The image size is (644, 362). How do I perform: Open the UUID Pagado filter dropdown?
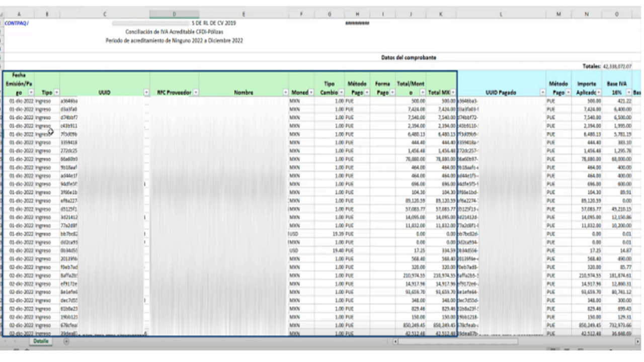click(542, 93)
